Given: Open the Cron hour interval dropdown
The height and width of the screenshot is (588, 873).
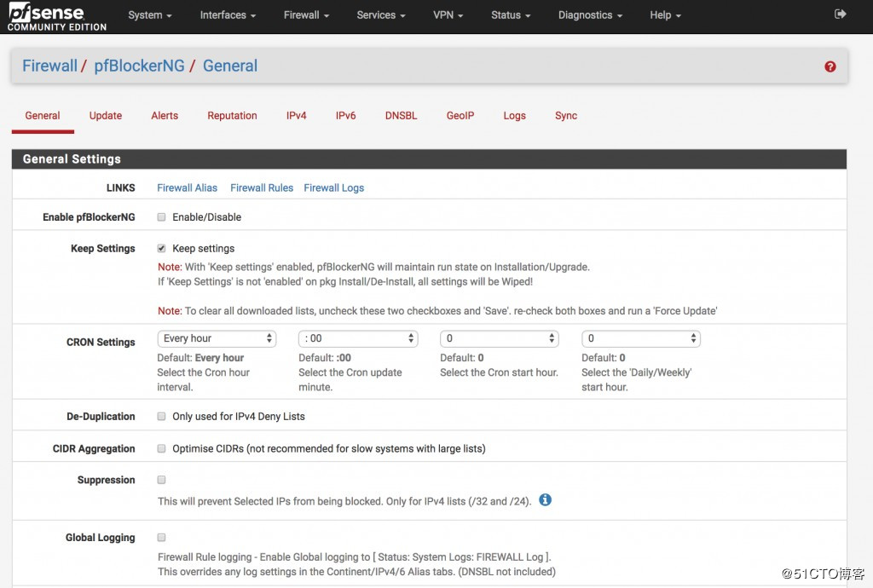Looking at the screenshot, I should (217, 339).
